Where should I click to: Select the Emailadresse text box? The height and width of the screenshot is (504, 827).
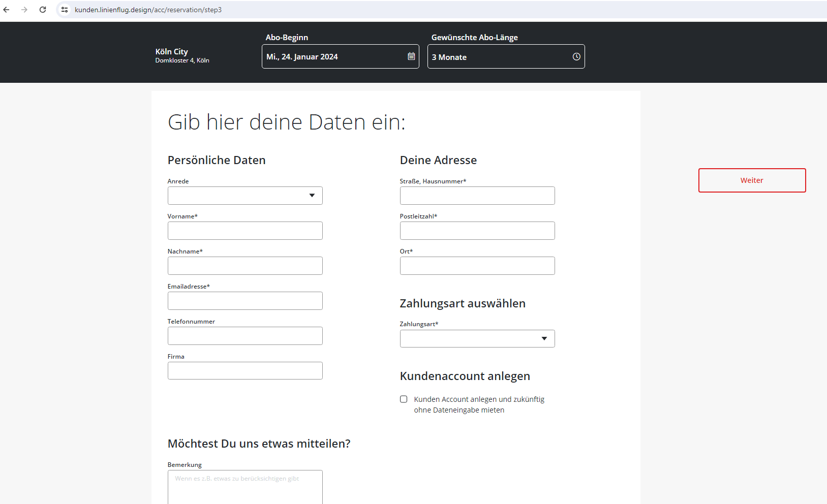click(x=245, y=301)
